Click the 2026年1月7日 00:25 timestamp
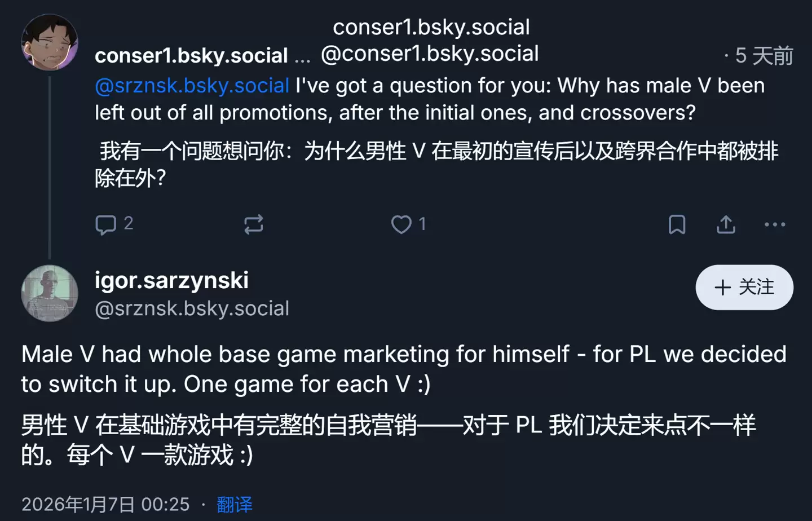This screenshot has width=812, height=521. pyautogui.click(x=105, y=505)
